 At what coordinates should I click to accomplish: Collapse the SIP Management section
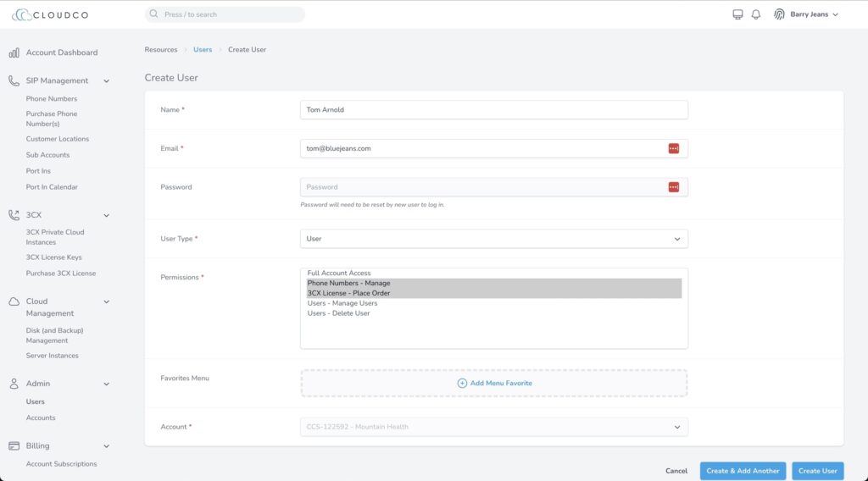click(106, 81)
